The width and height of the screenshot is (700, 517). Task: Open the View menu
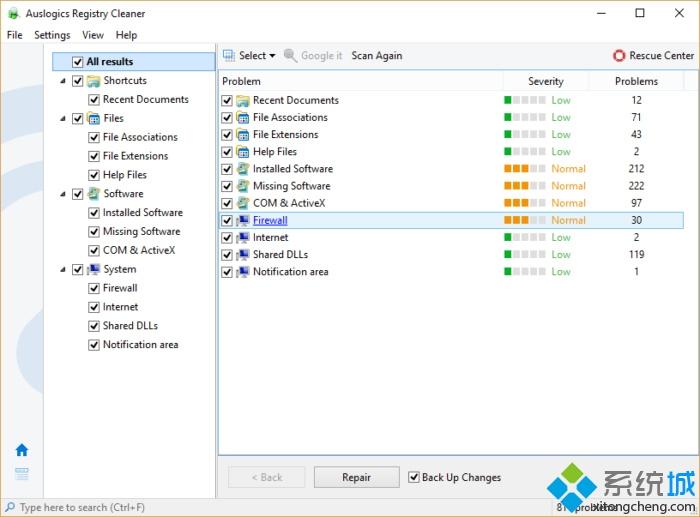pyautogui.click(x=93, y=35)
